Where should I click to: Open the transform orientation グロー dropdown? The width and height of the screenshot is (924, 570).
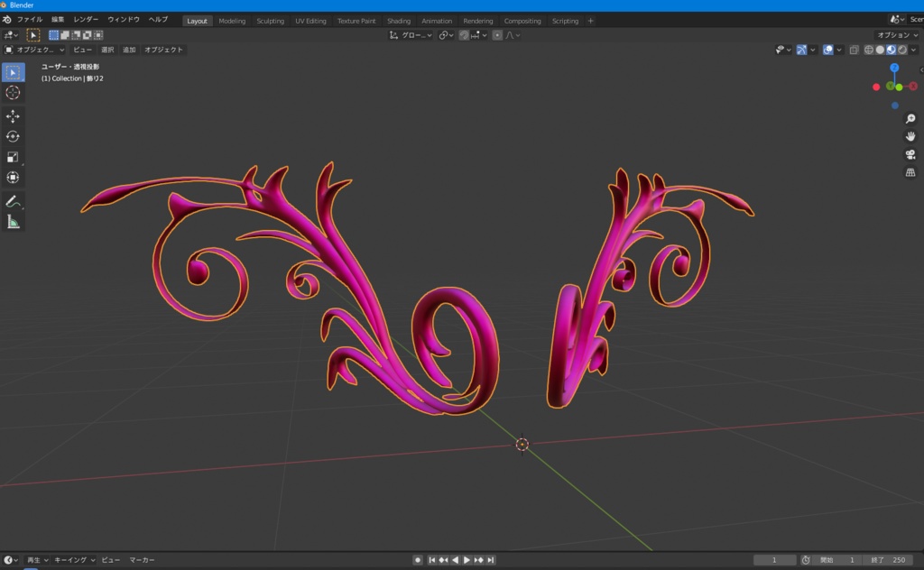click(411, 35)
